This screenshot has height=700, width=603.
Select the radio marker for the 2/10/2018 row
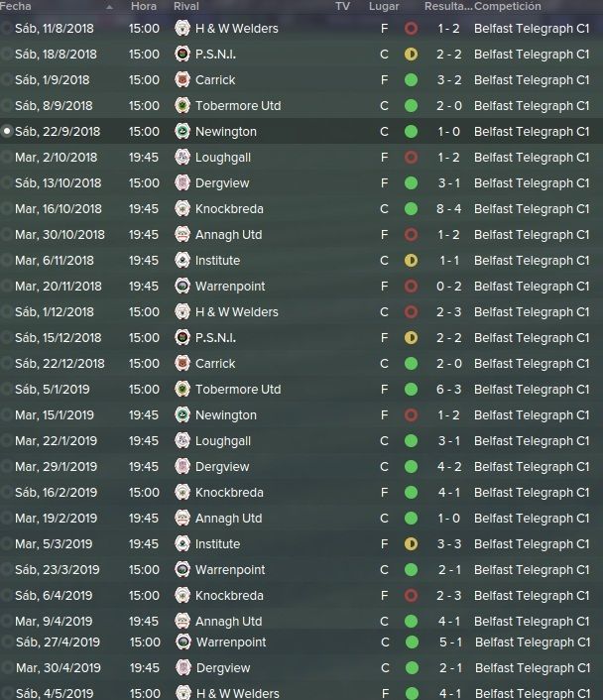(x=7, y=157)
